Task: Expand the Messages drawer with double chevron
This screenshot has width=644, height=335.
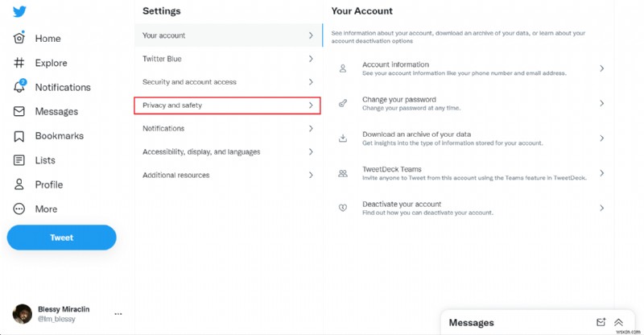Action: (618, 322)
